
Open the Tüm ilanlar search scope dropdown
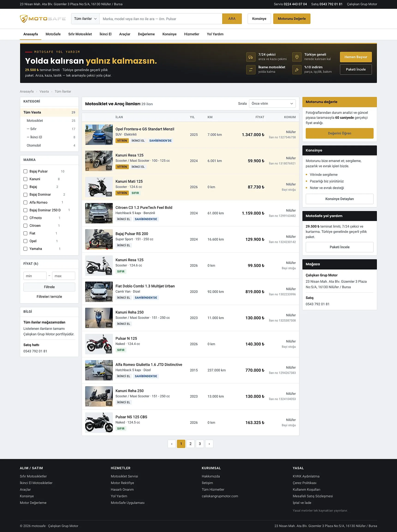pyautogui.click(x=85, y=19)
